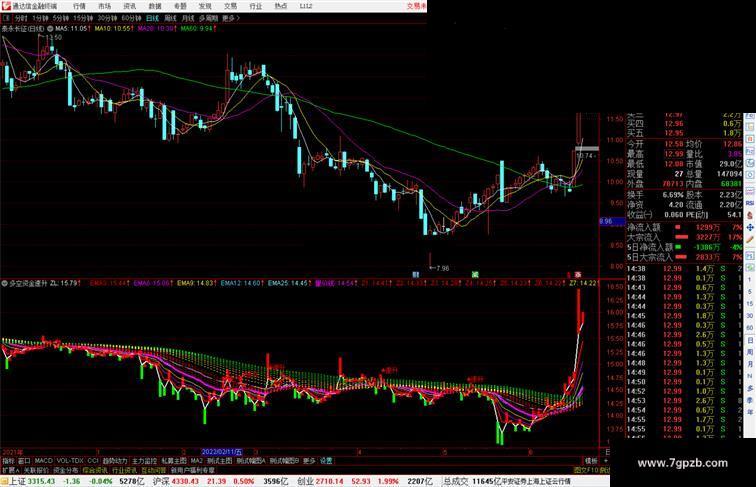Click the 周 weekly shortcut in right sidebar

coord(750,352)
